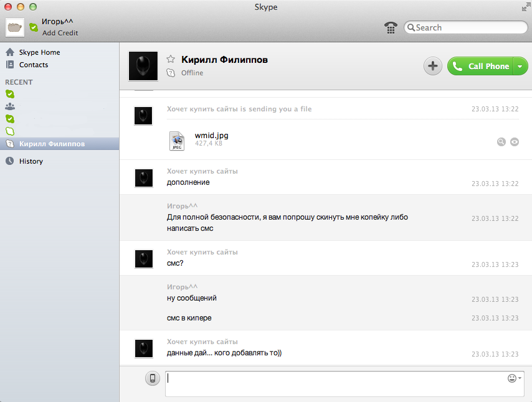Screen dimensions: 532x402
Task: Click the wmid.jpg file name
Action: 211,136
